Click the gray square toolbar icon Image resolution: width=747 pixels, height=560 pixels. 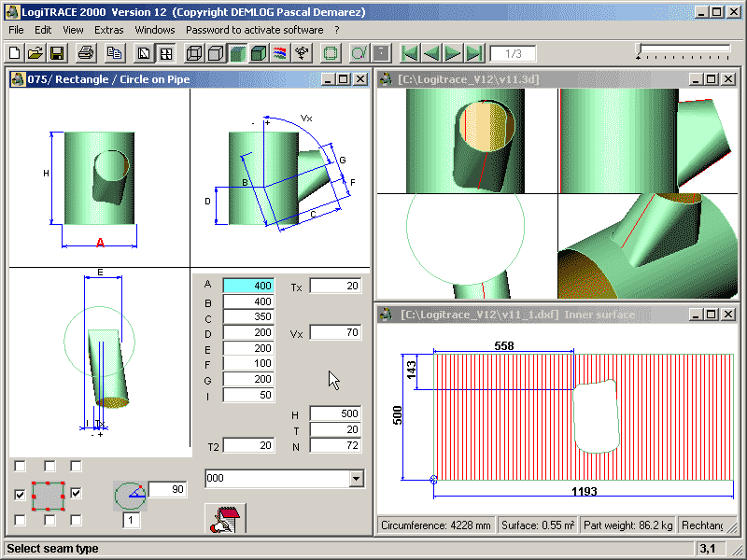tap(381, 53)
